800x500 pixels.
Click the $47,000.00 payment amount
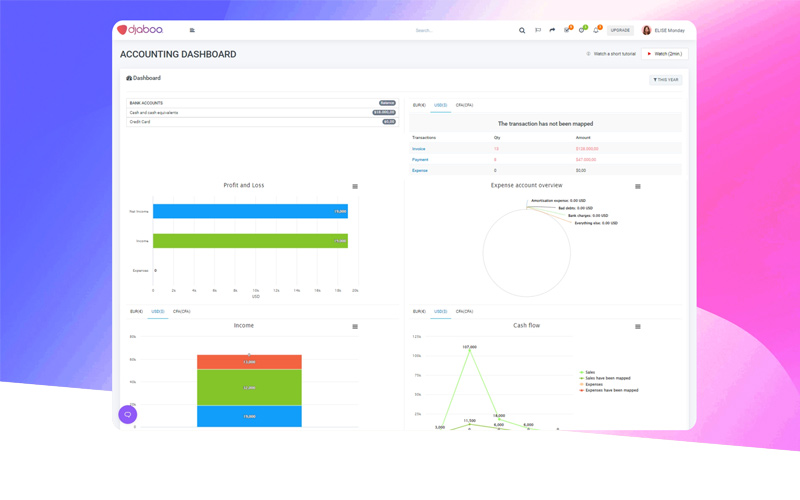(x=586, y=160)
